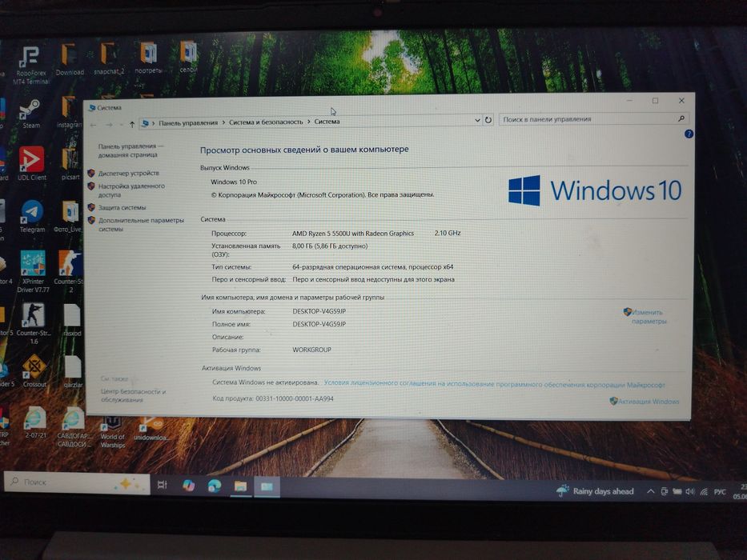Select the Crossout game icon
The image size is (747, 560).
click(34, 370)
